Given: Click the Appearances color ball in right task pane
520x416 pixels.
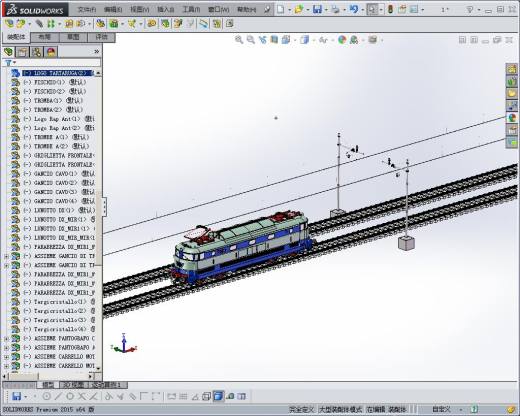Looking at the screenshot, I should [512, 118].
